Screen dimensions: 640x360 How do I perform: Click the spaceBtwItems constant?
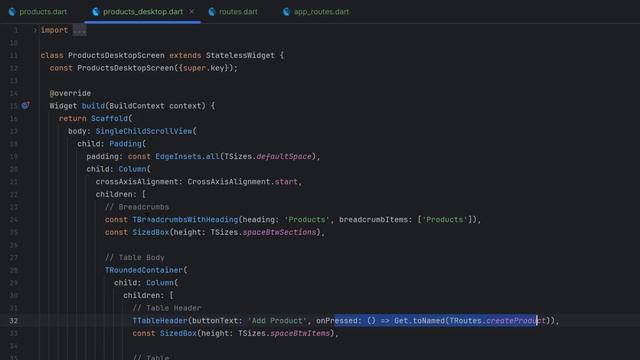click(300, 333)
